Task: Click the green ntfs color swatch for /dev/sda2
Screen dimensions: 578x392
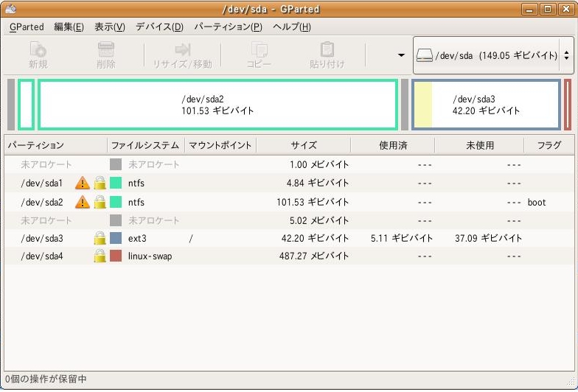Action: pos(116,202)
